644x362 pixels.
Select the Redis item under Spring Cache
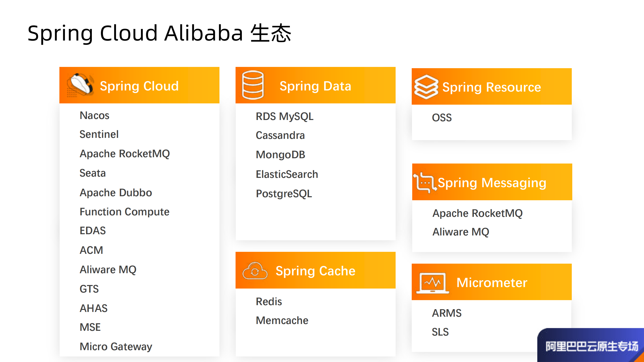pyautogui.click(x=269, y=301)
